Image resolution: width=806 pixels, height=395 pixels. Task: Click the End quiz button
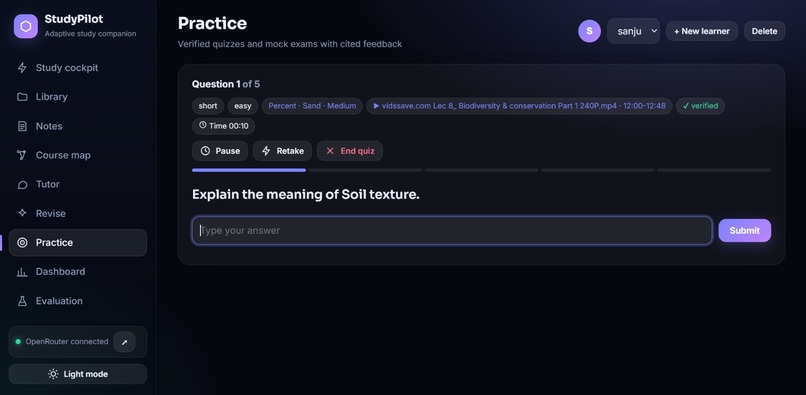[x=350, y=151]
